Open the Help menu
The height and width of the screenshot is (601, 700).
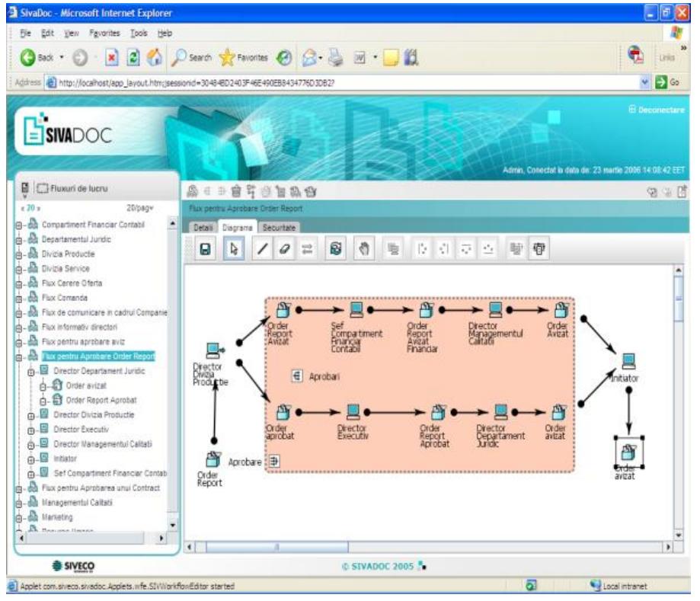pyautogui.click(x=165, y=33)
